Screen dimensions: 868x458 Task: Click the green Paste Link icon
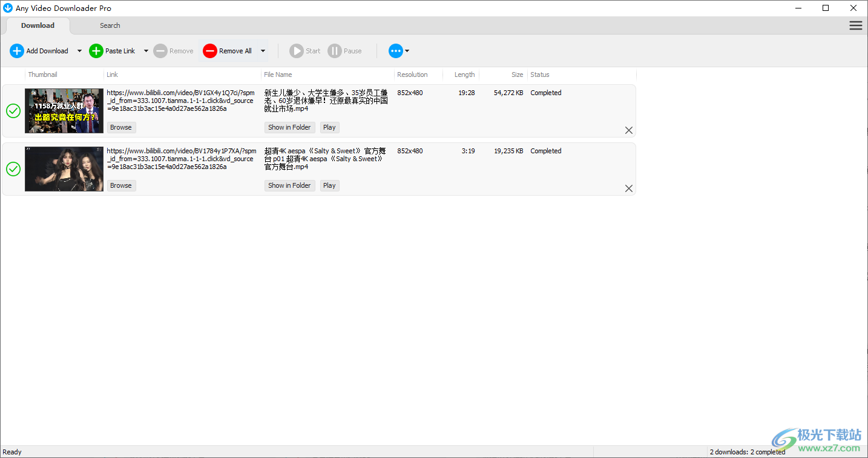click(x=96, y=51)
